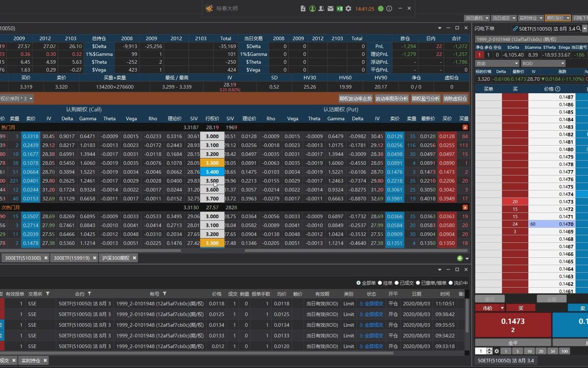Image resolution: width=588 pixels, height=368 pixels.
Task: Open options panel menu triangle above quote table
Action: click(x=440, y=28)
